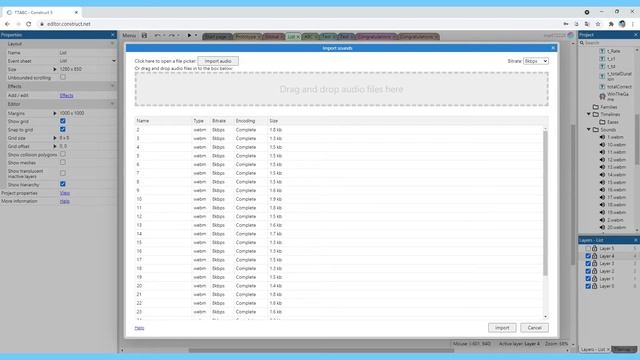Open the preview options arrow beside play
Image resolution: width=640 pixels, height=360 pixels.
[196, 36]
